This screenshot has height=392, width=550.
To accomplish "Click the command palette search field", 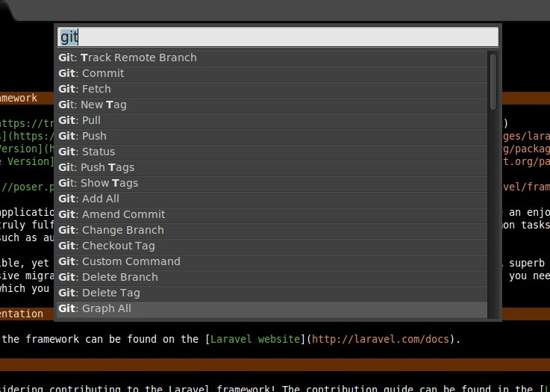I will click(x=278, y=37).
